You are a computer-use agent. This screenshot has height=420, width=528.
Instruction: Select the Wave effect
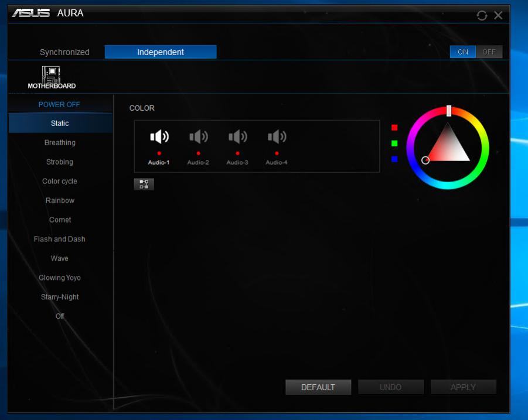coord(60,258)
